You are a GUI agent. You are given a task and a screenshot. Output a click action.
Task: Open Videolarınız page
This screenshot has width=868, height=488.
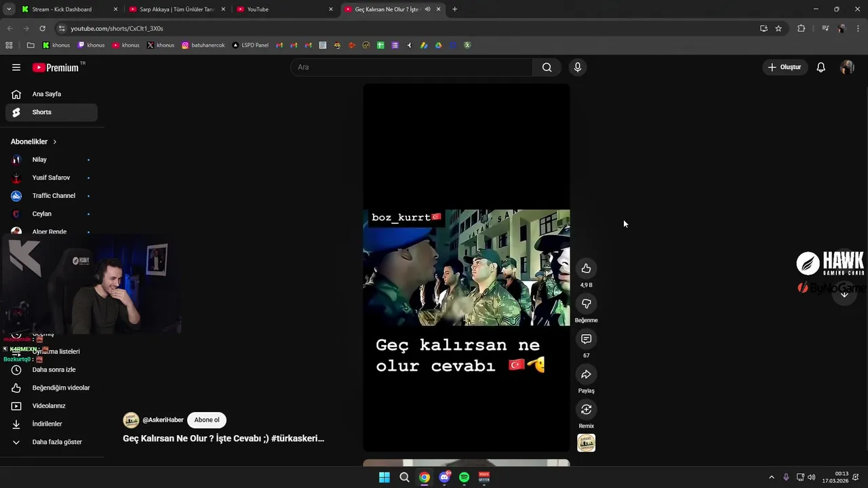52,406
